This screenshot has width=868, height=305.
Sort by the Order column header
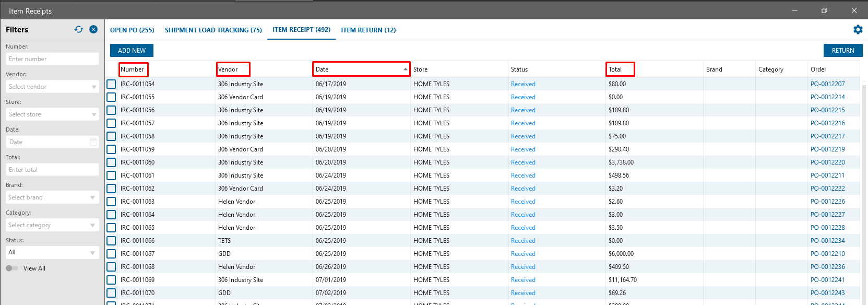(x=818, y=69)
